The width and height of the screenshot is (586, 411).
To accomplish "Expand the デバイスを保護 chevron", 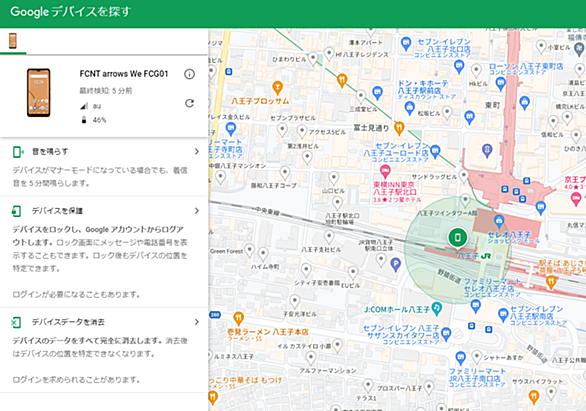I will pos(197,211).
